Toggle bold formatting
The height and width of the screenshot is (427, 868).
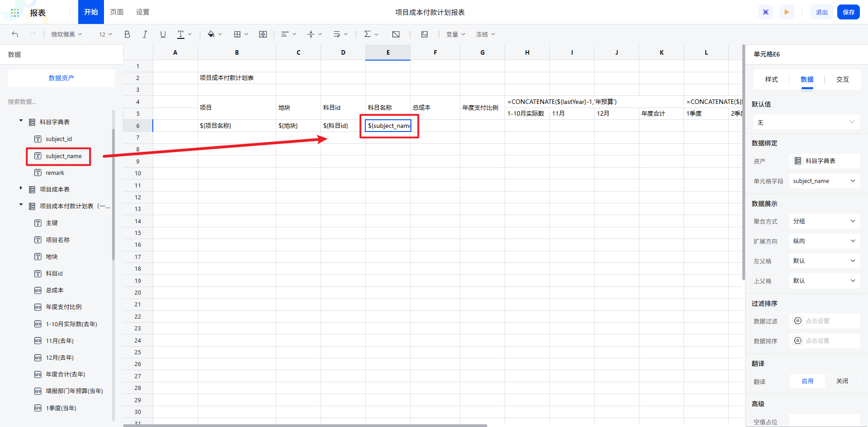[127, 34]
